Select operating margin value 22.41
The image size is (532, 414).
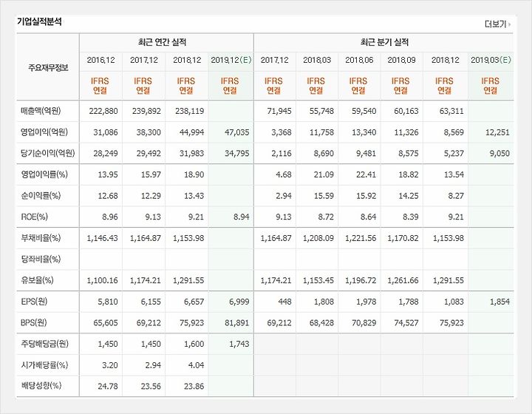tap(366, 174)
